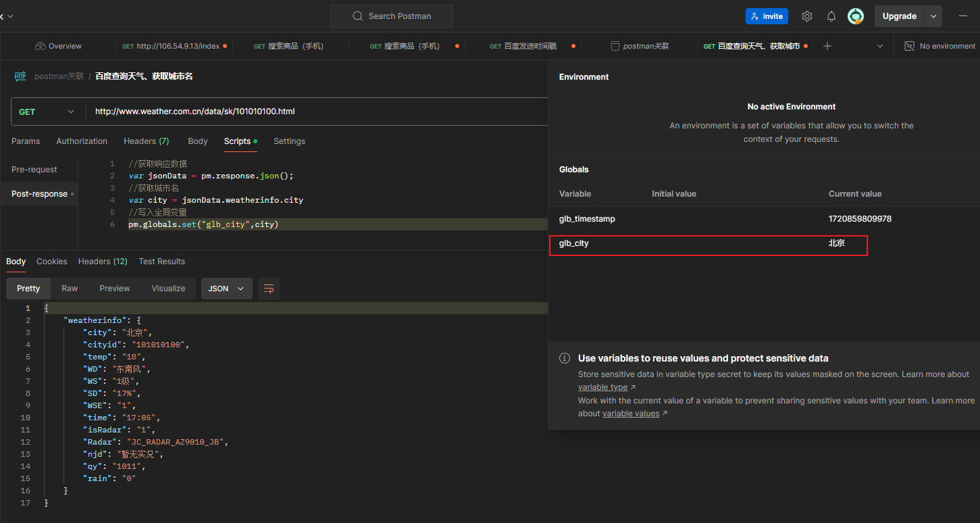Open the GET method dropdown
Image resolution: width=980 pixels, height=523 pixels.
pos(47,111)
